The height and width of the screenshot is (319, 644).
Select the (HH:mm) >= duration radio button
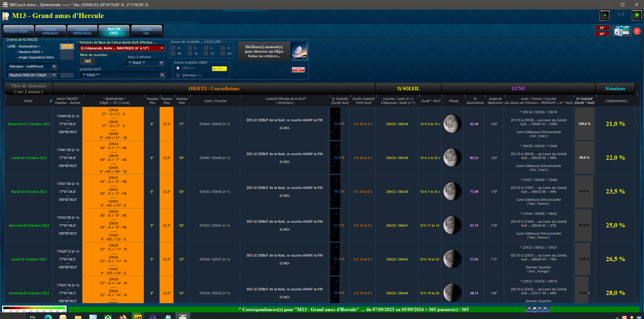(x=178, y=75)
